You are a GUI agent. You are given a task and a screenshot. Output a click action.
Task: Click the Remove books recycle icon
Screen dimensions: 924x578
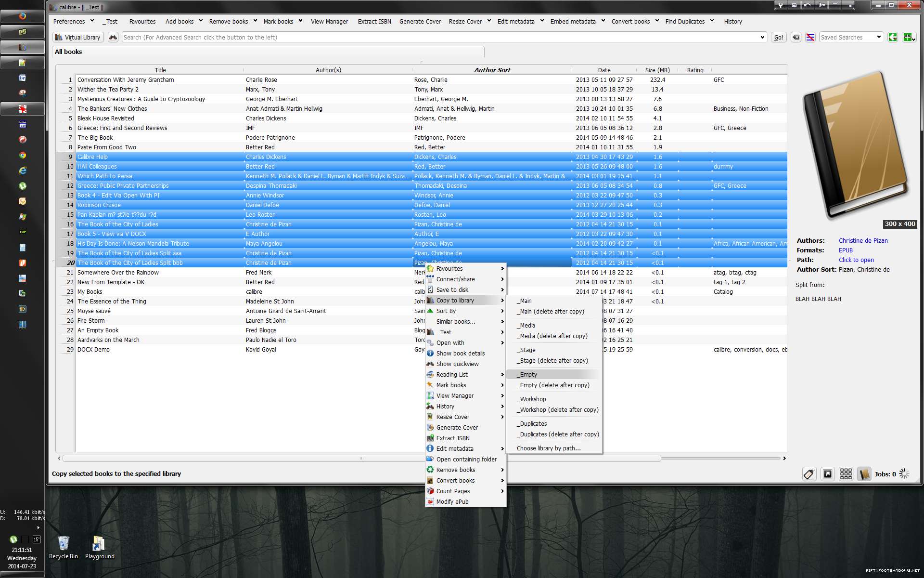point(430,470)
